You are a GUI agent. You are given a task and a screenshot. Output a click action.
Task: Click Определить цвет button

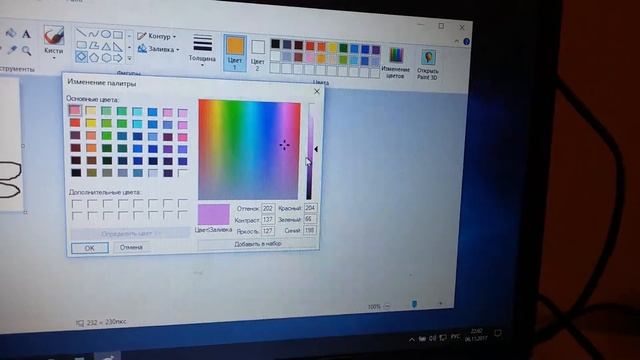point(130,234)
